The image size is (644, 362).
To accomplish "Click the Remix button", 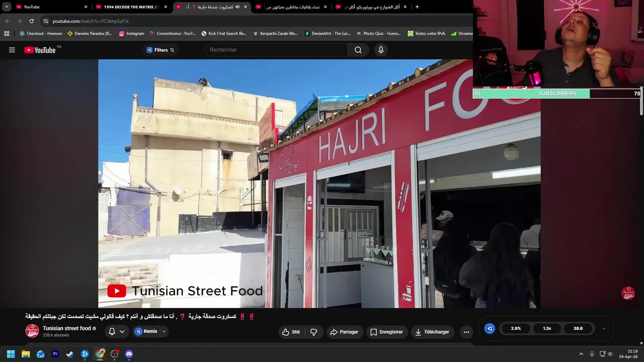I will coord(146,331).
